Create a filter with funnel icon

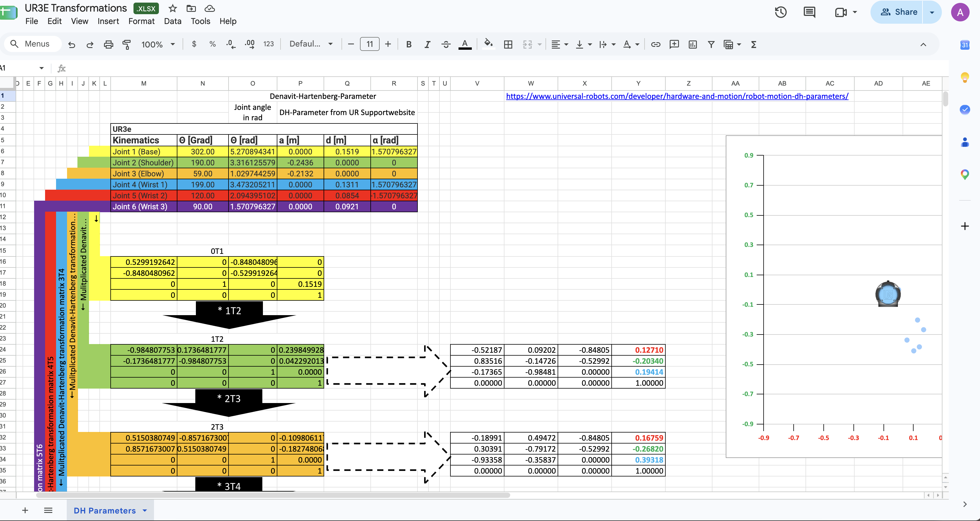click(711, 45)
